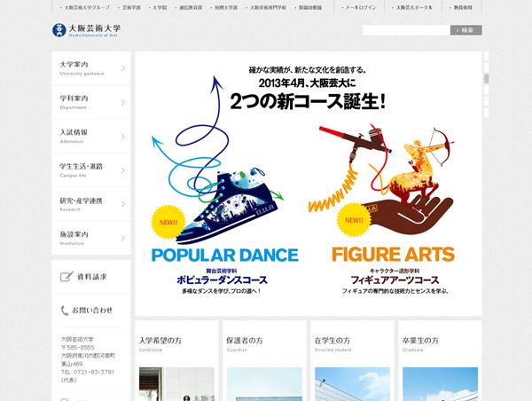Click the yellow NEW!! badge near Figure Arts

[x=354, y=220]
